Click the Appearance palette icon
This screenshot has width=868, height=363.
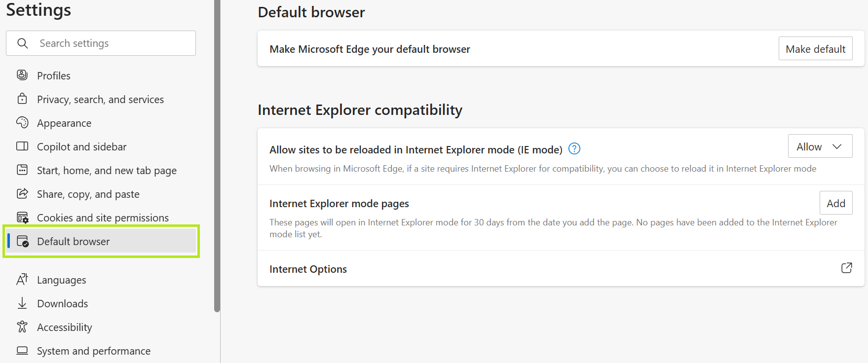[22, 122]
